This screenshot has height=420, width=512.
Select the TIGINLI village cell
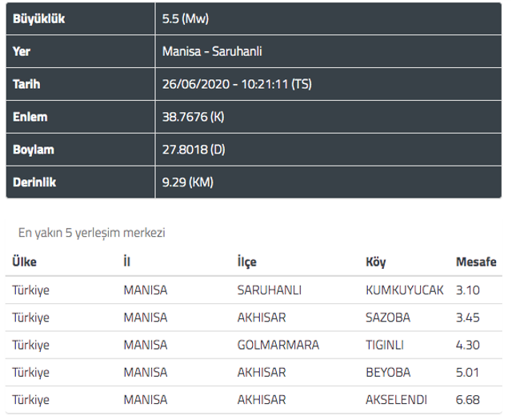point(384,345)
